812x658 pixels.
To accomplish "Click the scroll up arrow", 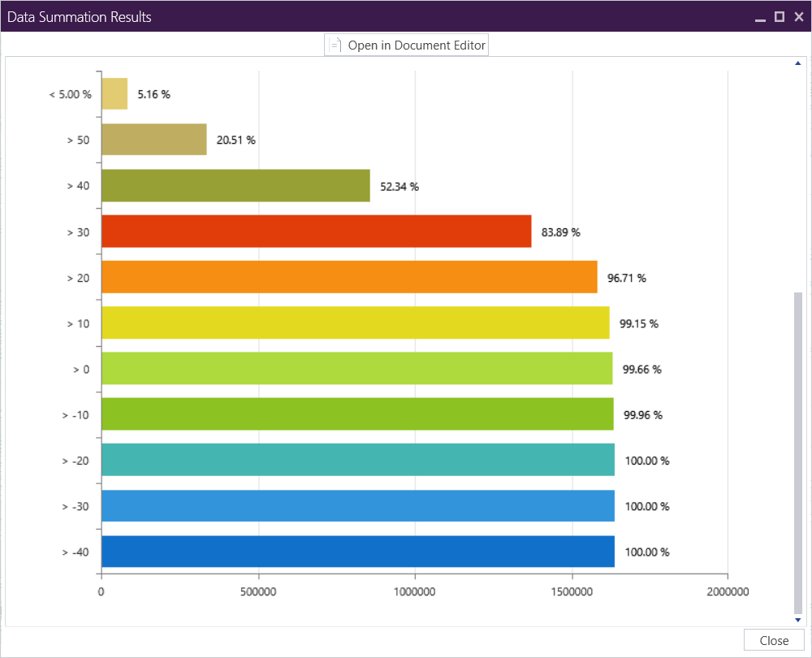I will (x=797, y=63).
